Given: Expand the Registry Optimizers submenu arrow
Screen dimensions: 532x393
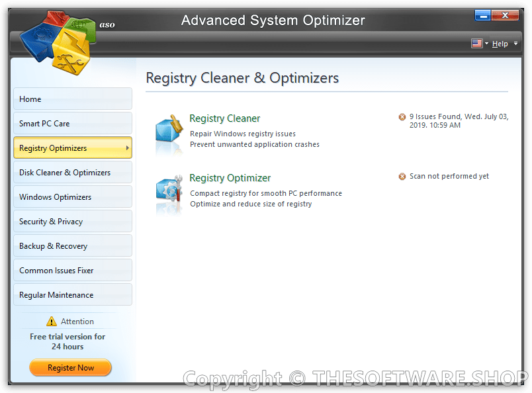Looking at the screenshot, I should click(x=127, y=148).
